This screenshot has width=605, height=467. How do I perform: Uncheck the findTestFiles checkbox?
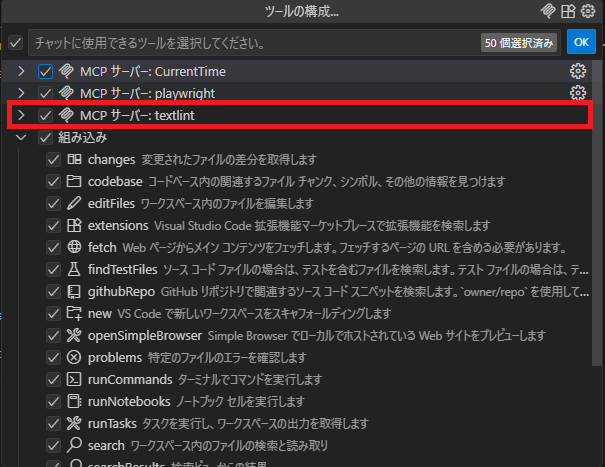pyautogui.click(x=53, y=269)
